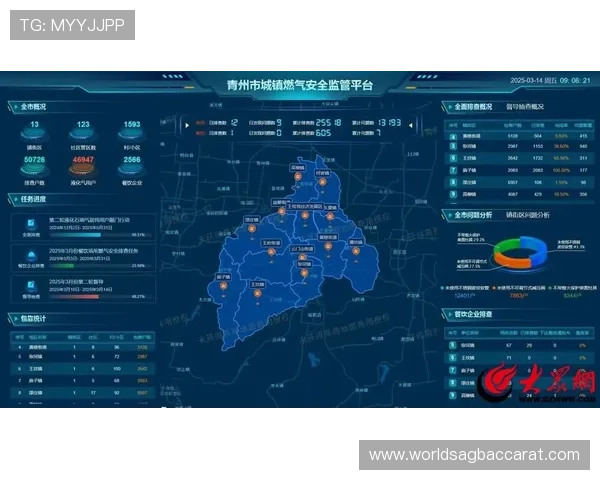Toggle the green legend entry under donut chart
This screenshot has width=600, height=480.
pos(572,288)
